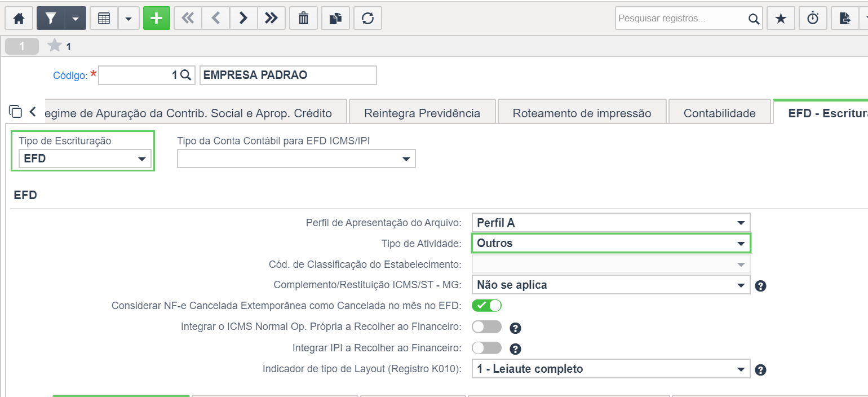Viewport: 868px width, 397px height.
Task: Select the record tab labeled 1
Action: pos(22,46)
